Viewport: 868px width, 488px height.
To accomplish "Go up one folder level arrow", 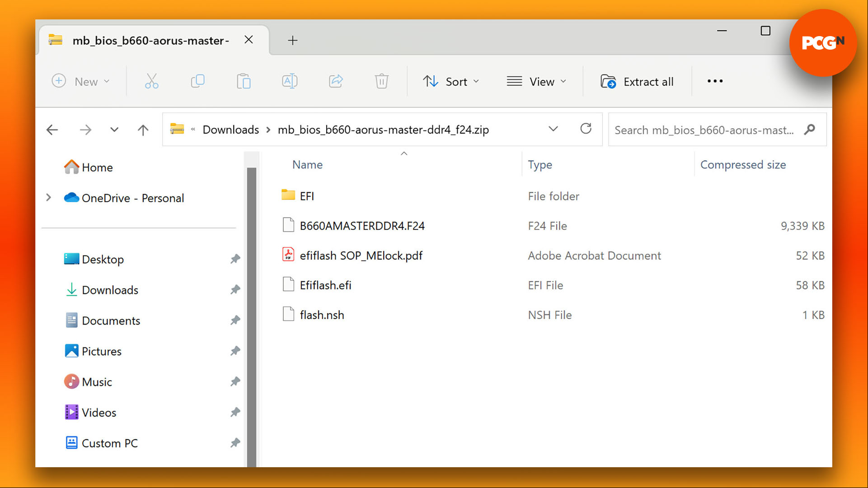I will point(143,130).
